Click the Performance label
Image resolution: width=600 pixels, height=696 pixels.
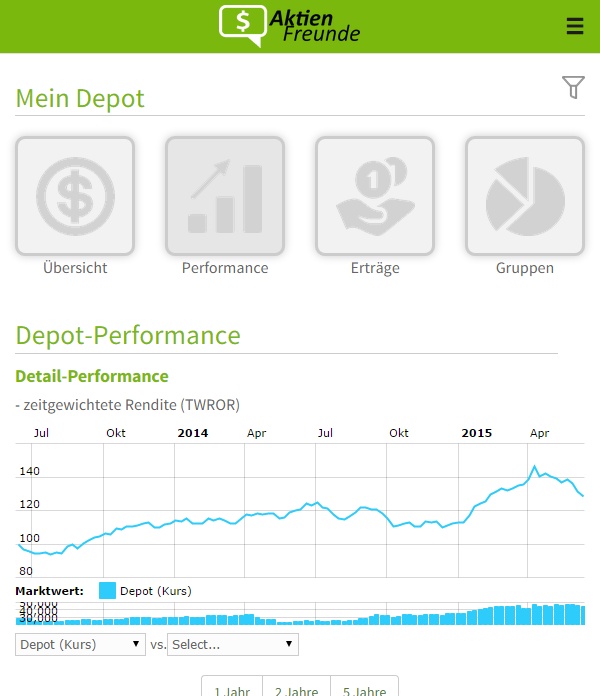pos(225,268)
